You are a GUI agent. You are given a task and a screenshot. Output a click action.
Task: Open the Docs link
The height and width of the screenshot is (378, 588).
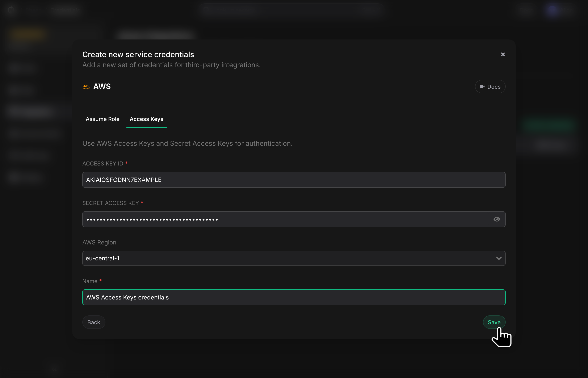point(490,87)
